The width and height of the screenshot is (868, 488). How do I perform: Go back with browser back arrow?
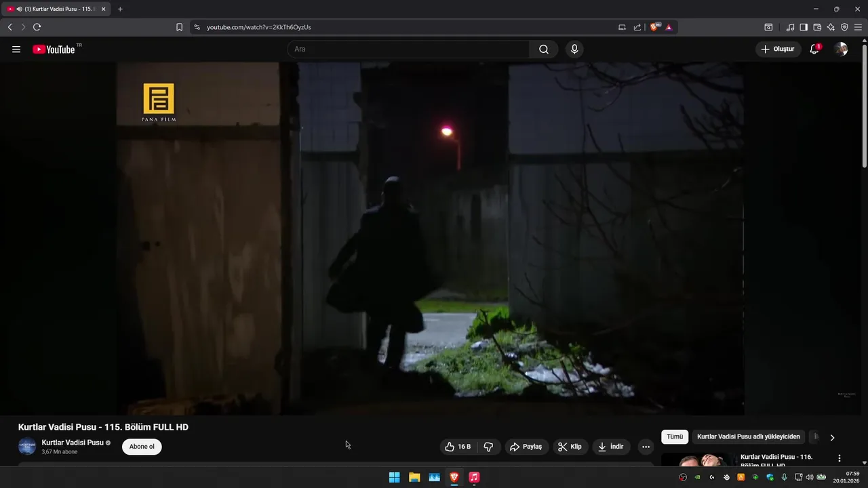coord(9,27)
